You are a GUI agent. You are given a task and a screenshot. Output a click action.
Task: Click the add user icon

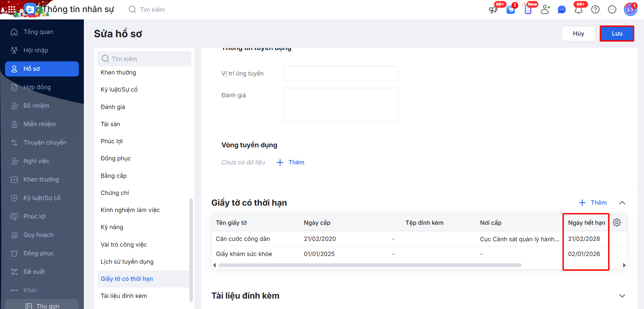tap(545, 10)
